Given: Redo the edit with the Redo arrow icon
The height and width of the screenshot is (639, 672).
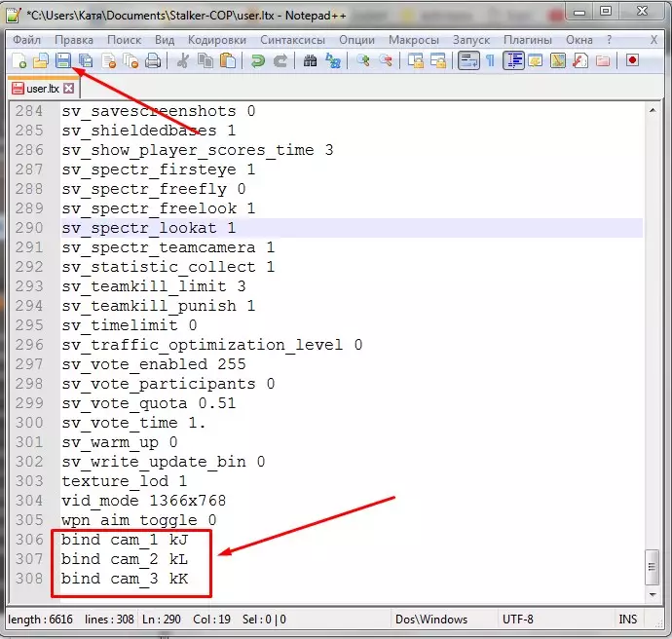Looking at the screenshot, I should (280, 60).
